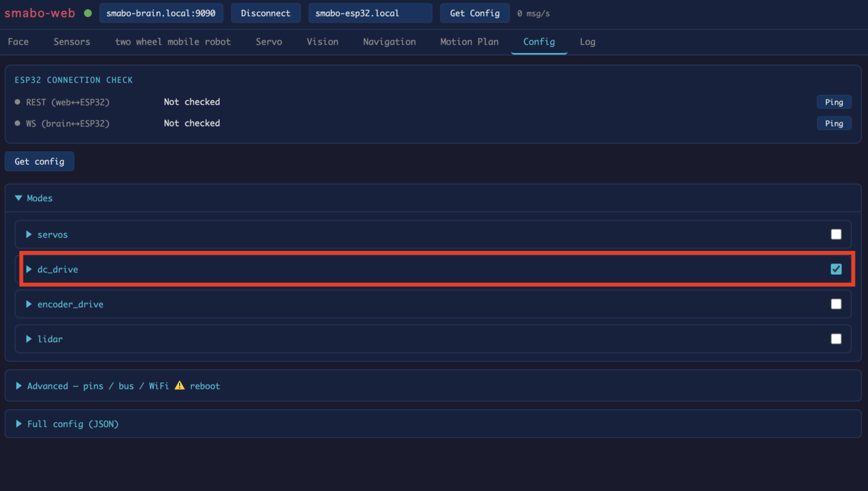This screenshot has width=868, height=491.
Task: Ping the REST web-ESP32 connection
Action: coord(834,102)
